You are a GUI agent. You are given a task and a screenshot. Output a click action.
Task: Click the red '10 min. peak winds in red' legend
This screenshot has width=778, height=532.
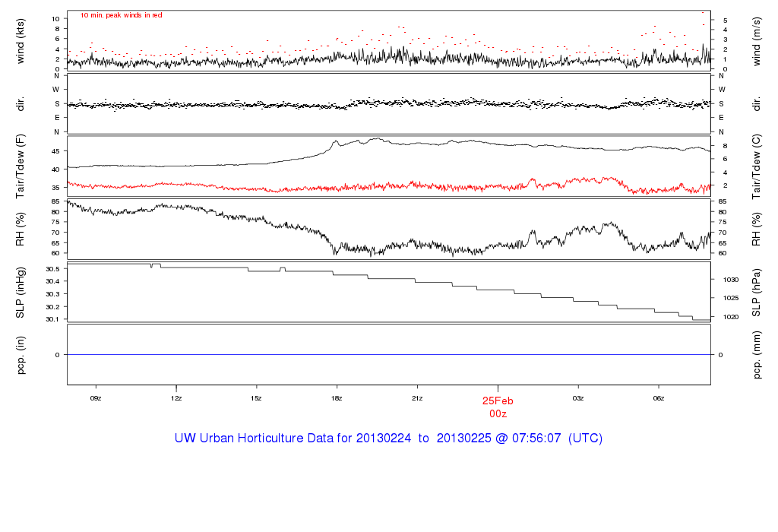(121, 15)
